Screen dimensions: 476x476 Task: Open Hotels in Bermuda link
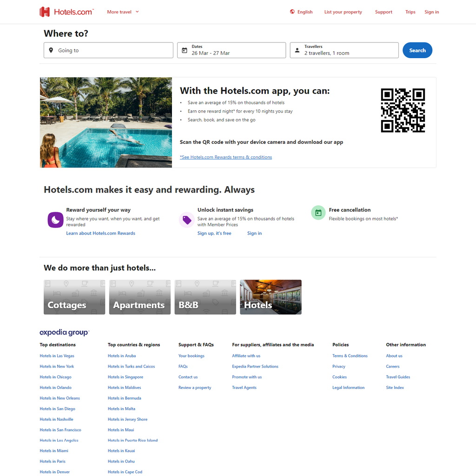[x=125, y=398]
